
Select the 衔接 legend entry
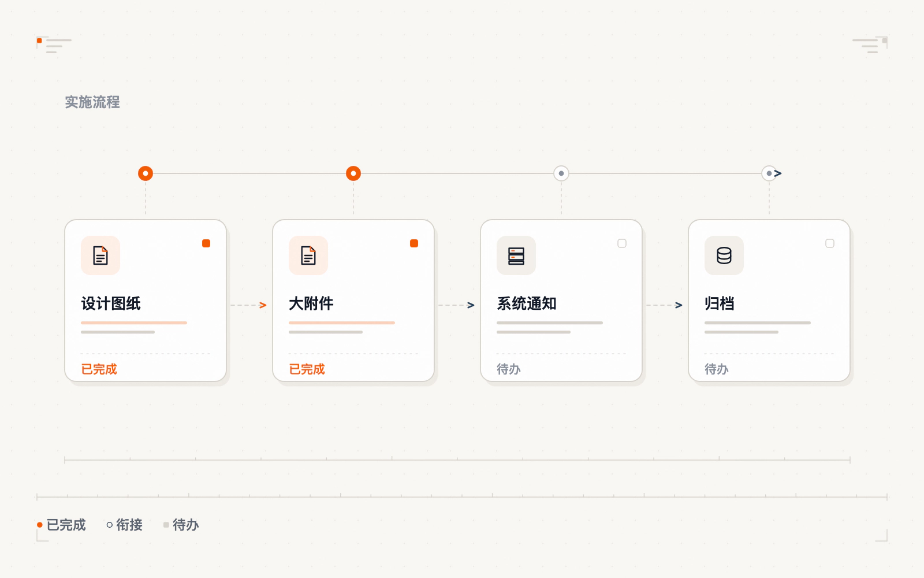pos(125,525)
